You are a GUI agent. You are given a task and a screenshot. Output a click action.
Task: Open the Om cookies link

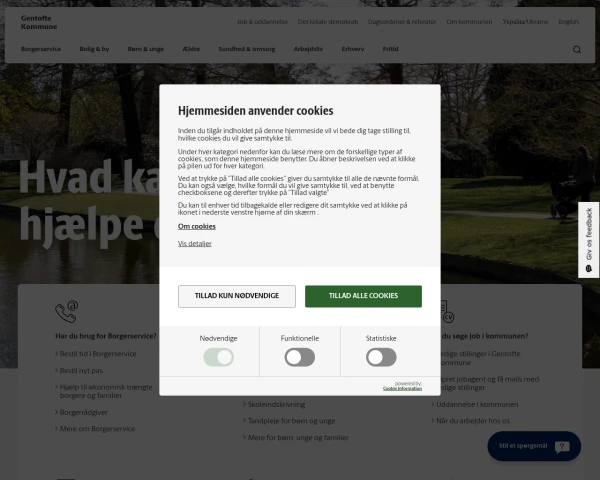coord(197,226)
